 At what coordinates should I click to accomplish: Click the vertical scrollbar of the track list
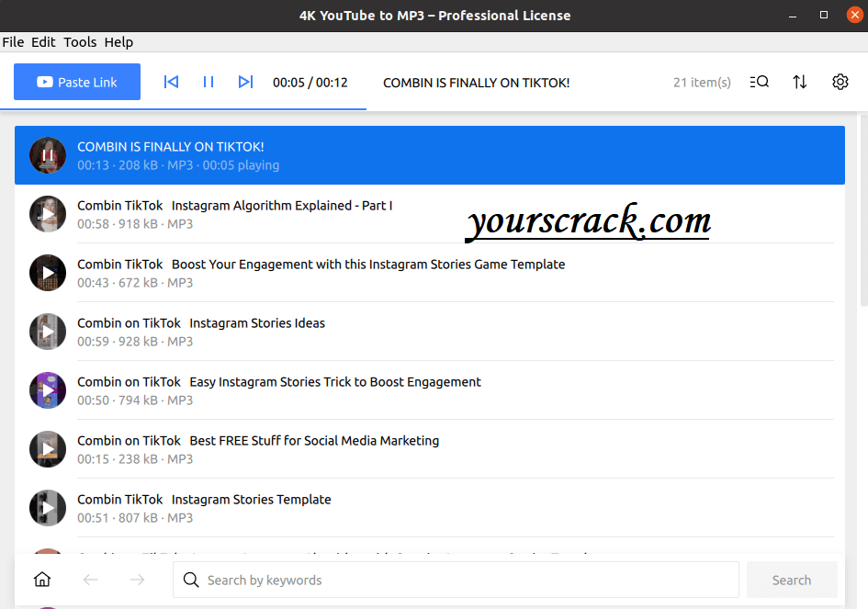pos(863,210)
